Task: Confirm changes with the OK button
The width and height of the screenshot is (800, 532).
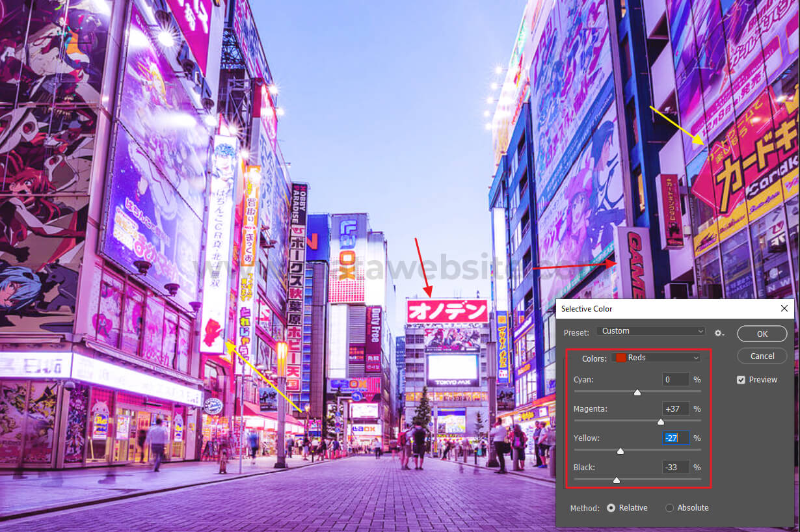Action: click(762, 334)
